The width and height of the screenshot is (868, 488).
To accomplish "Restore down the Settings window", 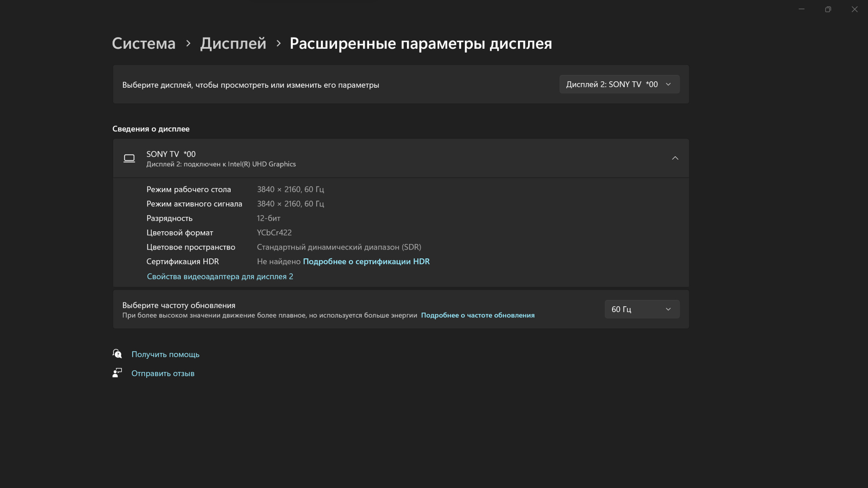I will (828, 9).
